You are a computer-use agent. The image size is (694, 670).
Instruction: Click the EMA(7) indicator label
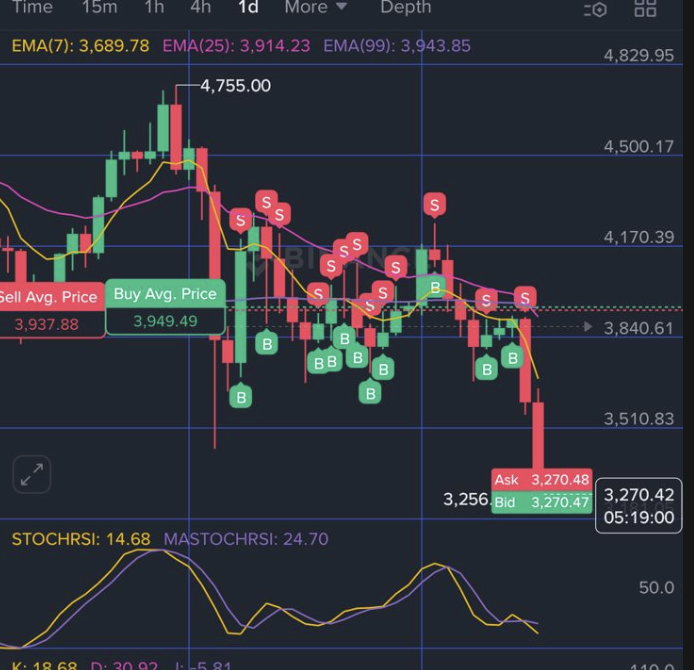81,46
